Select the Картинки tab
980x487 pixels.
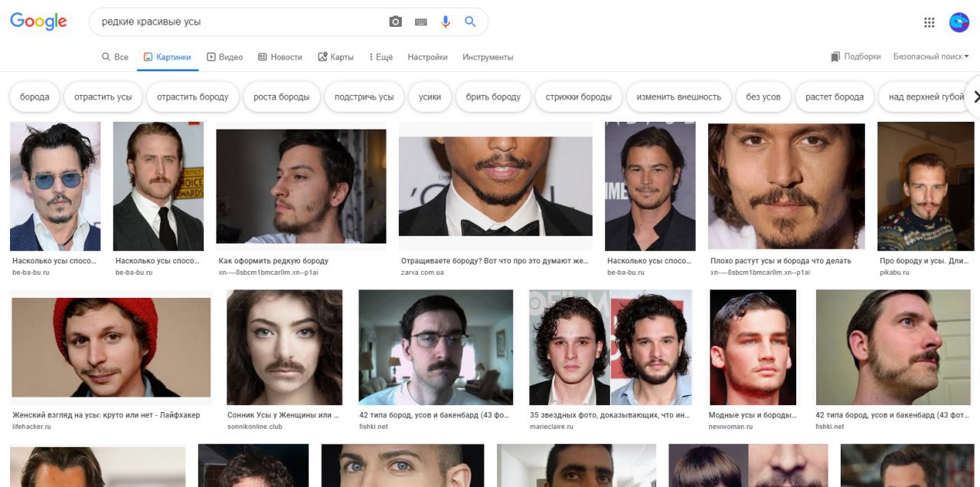pos(168,57)
